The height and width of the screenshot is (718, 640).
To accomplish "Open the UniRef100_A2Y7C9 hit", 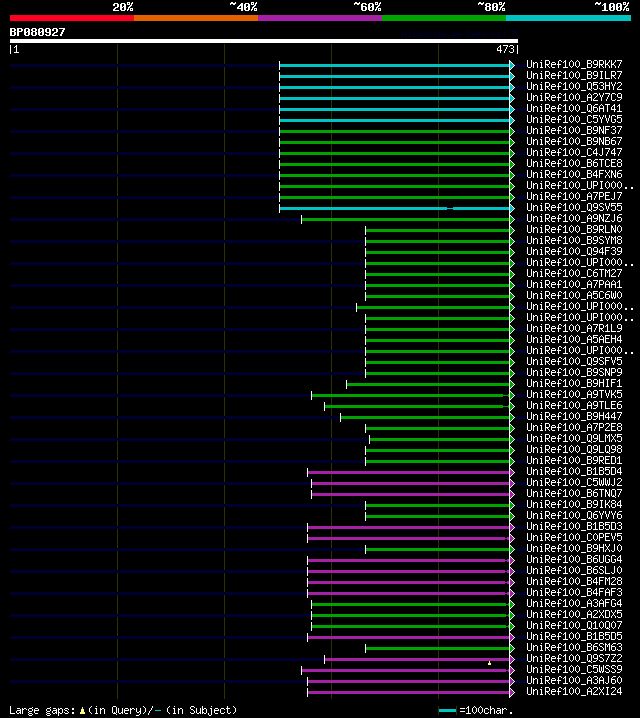I will [x=574, y=98].
